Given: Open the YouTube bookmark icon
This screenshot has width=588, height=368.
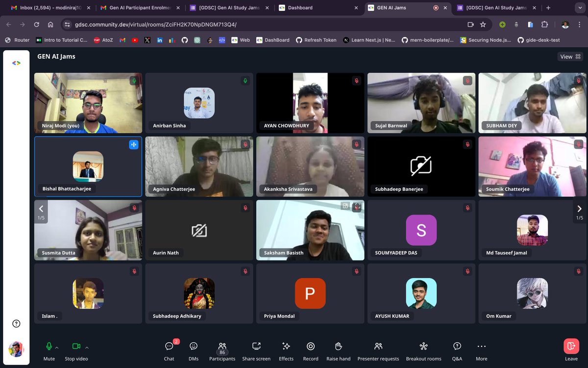Looking at the screenshot, I should tap(135, 40).
